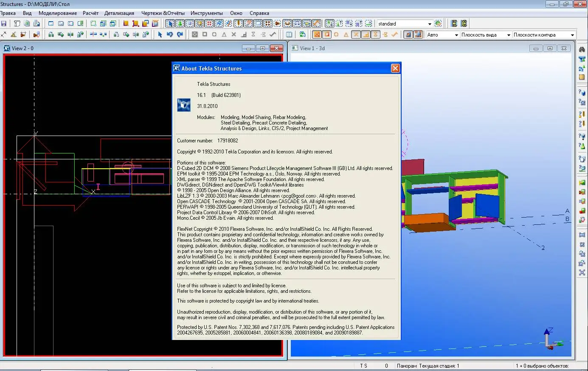Close the About Tekla Structures dialog
This screenshot has width=588, height=371.
point(395,68)
